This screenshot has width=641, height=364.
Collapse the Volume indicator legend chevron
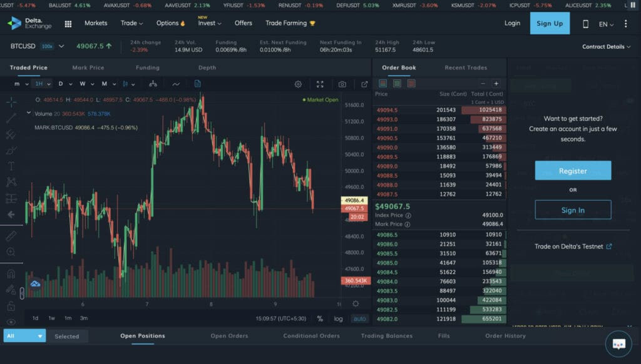point(29,113)
